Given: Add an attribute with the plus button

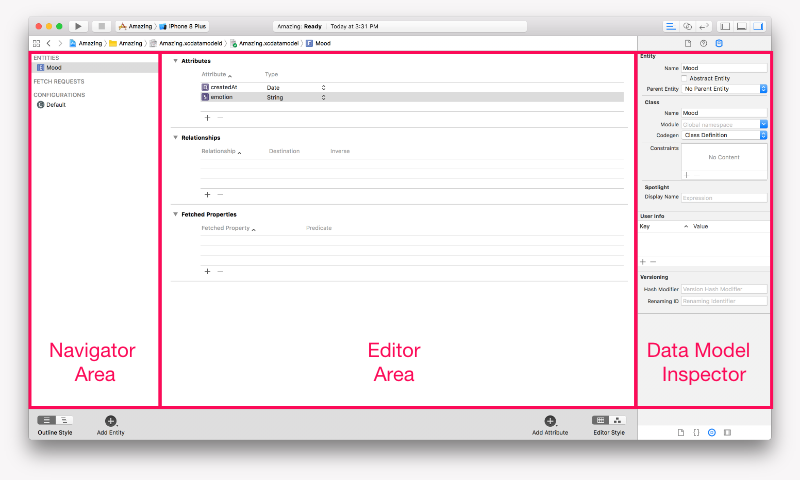Looking at the screenshot, I should pyautogui.click(x=207, y=118).
